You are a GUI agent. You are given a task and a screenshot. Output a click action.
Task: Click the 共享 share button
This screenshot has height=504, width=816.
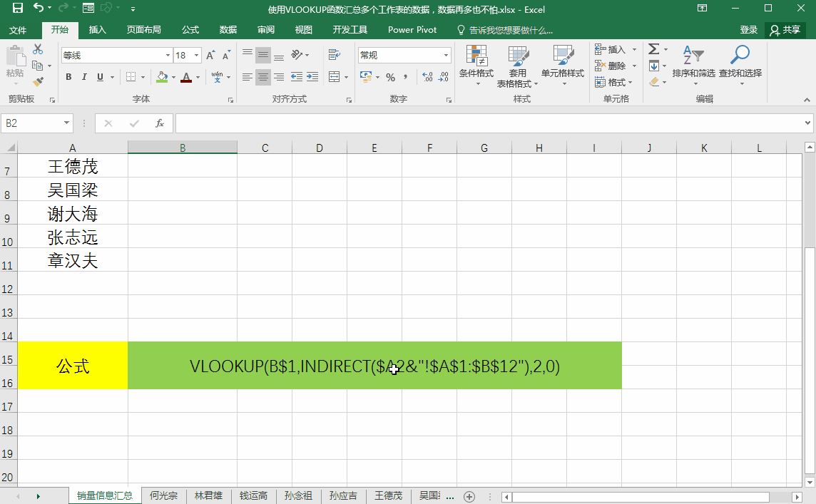(x=785, y=30)
